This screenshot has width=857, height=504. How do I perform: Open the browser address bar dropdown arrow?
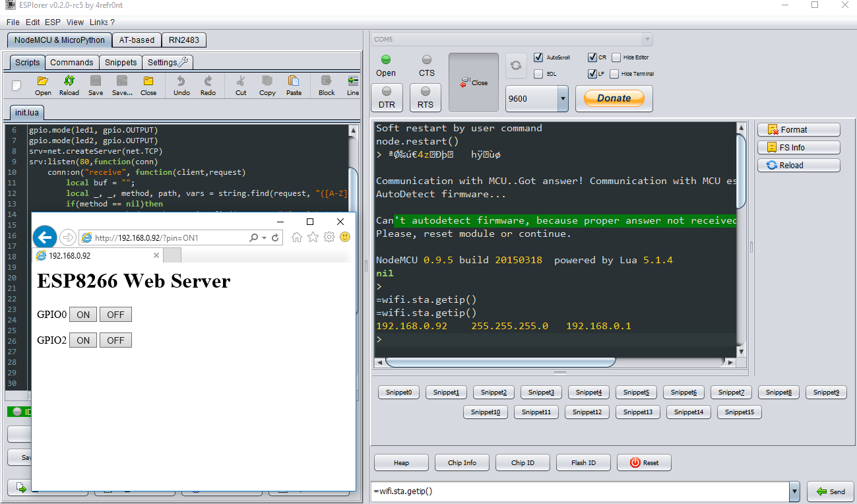pyautogui.click(x=265, y=237)
